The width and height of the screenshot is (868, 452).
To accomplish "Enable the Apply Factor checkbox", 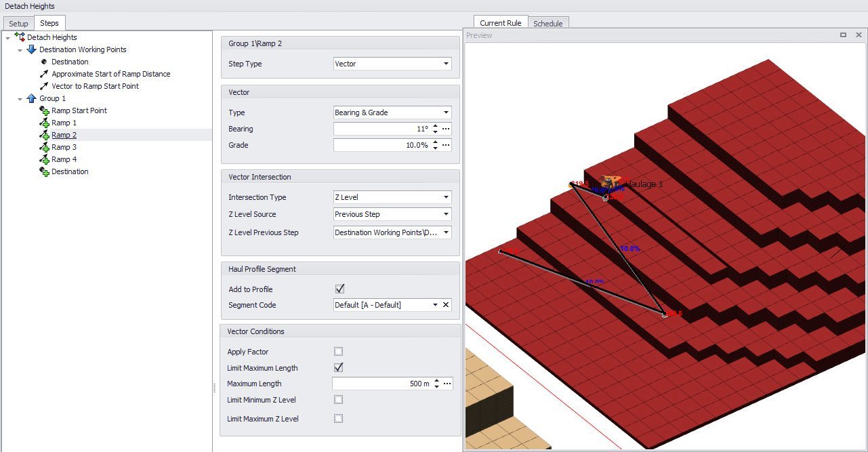I will pyautogui.click(x=339, y=352).
